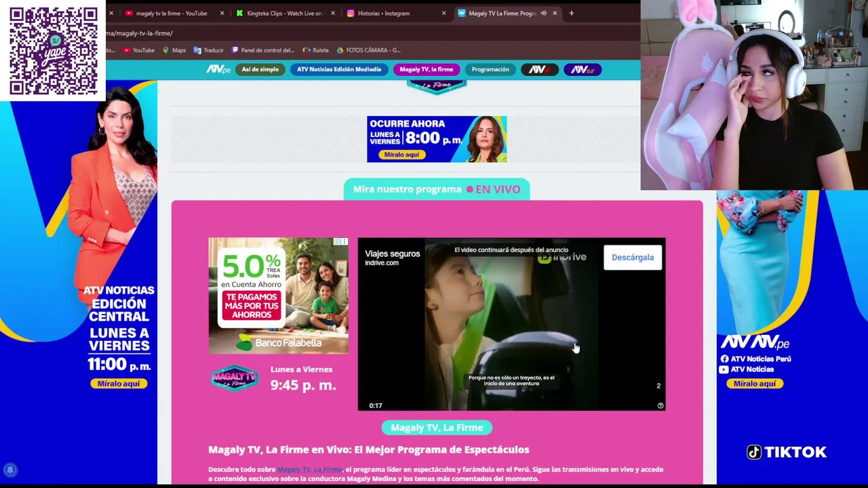
Task: Close the Magaly TV La Firme tab
Action: 555,13
